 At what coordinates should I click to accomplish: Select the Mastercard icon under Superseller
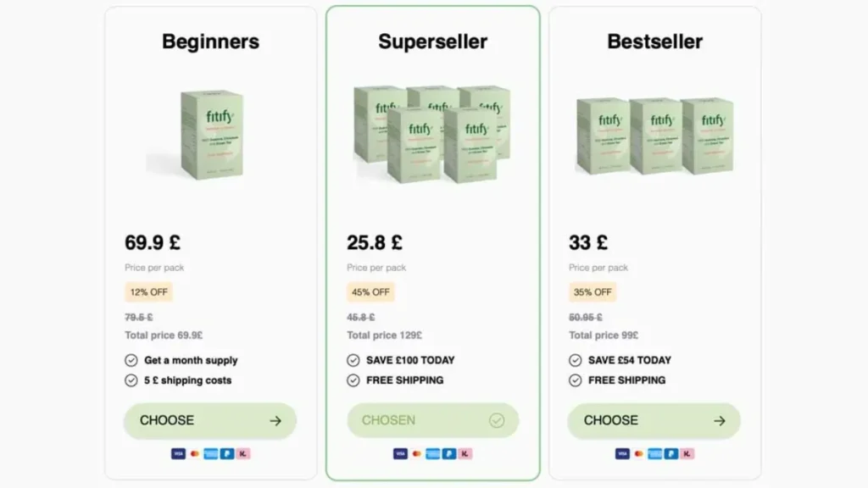pos(416,453)
